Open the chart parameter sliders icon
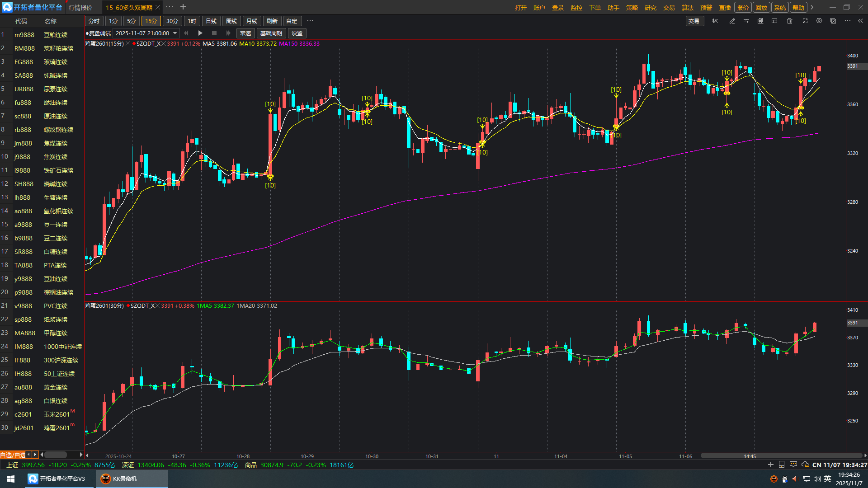 pos(746,21)
